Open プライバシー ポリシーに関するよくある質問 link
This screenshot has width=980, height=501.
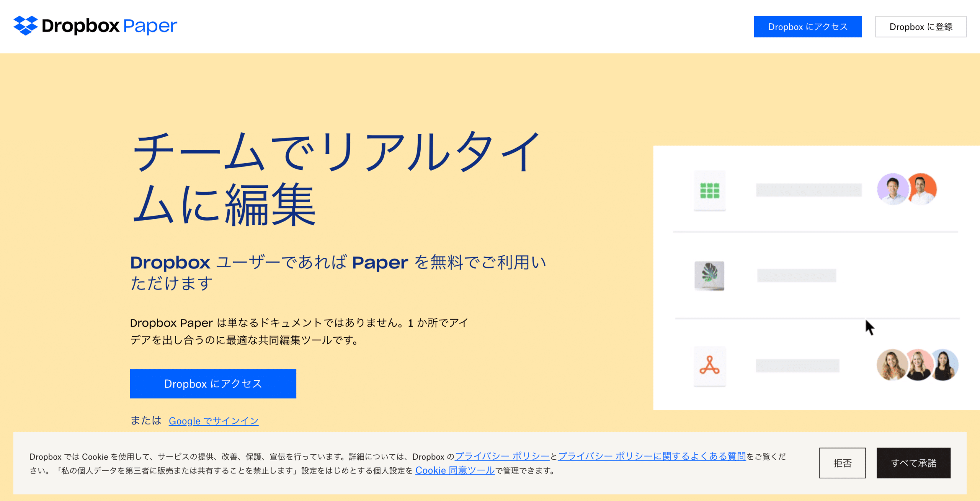pyautogui.click(x=652, y=456)
